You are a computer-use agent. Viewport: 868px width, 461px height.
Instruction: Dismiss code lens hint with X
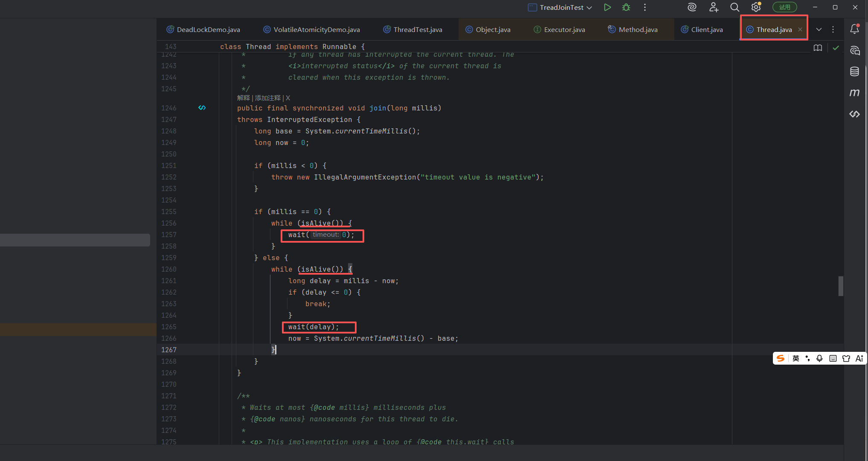[x=288, y=98]
